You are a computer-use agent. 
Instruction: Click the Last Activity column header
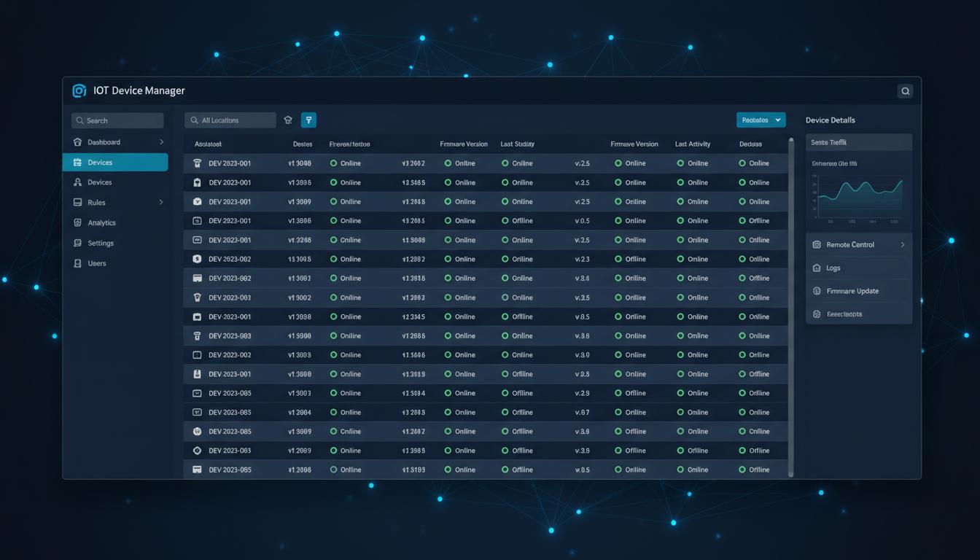tap(692, 144)
